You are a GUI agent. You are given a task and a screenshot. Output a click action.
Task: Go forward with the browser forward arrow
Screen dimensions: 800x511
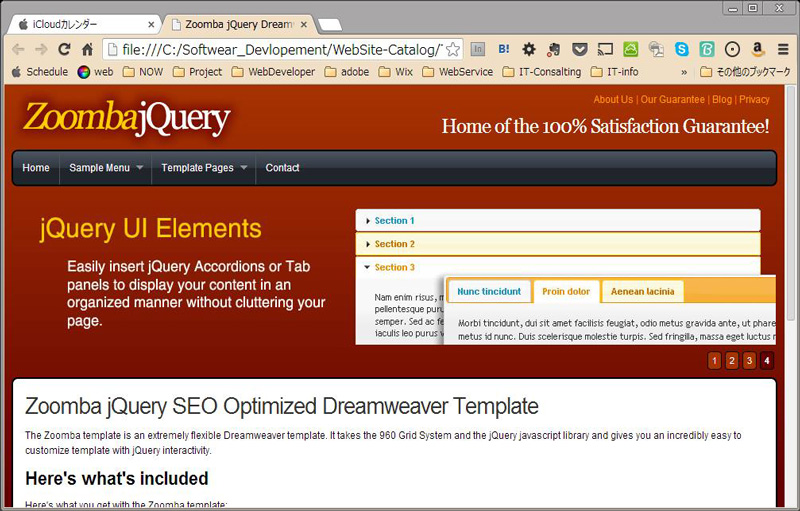41,49
